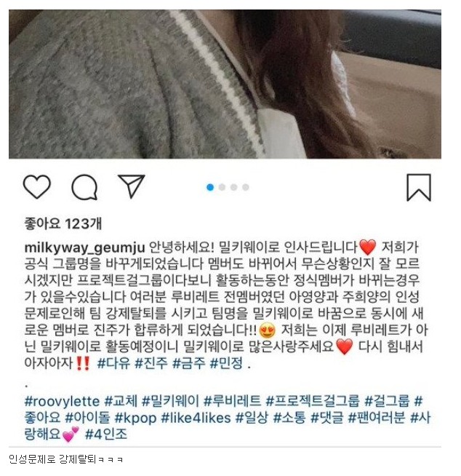Open the #kpop hashtag
Screen dimensions: 461x476
coord(135,418)
